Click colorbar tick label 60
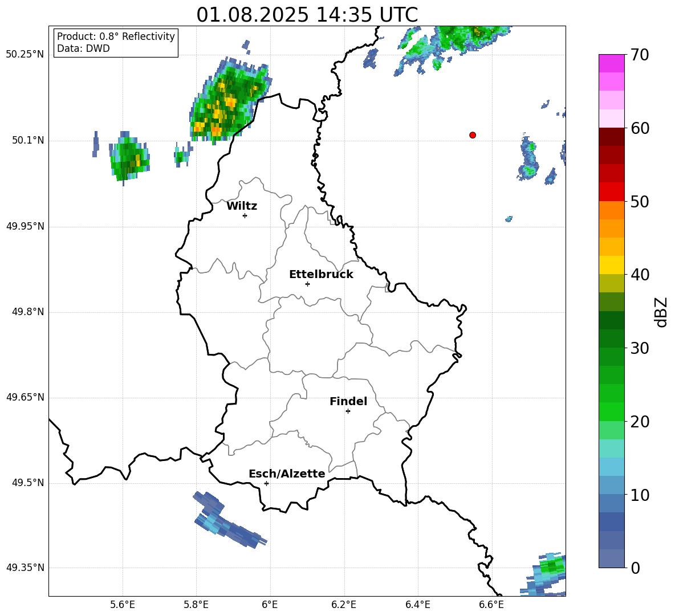675x616 pixels. (x=639, y=128)
